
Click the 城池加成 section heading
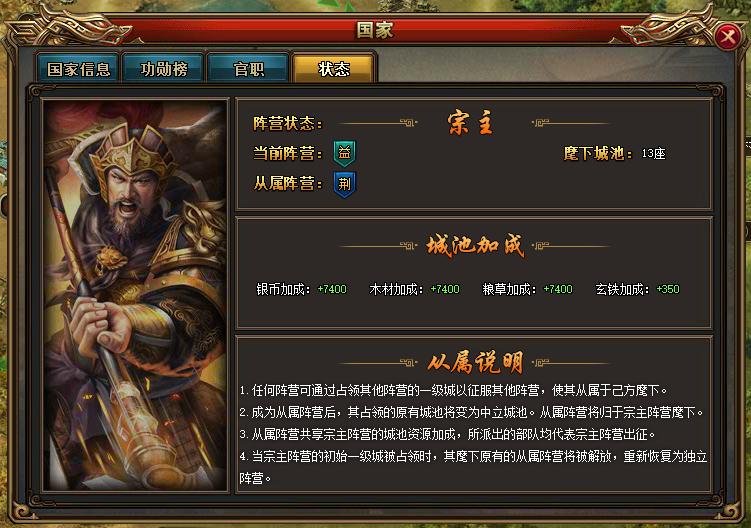(475, 245)
